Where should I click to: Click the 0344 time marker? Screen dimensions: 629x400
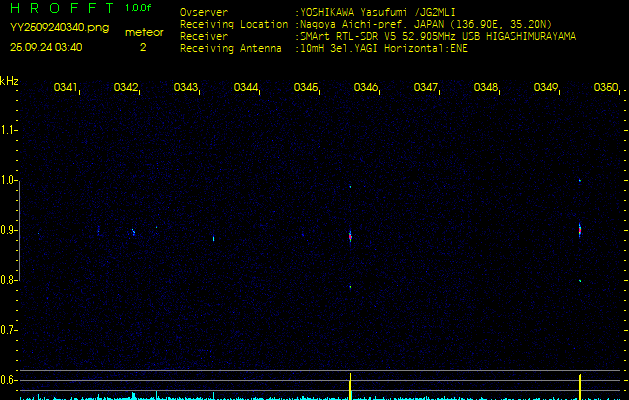coord(246,87)
